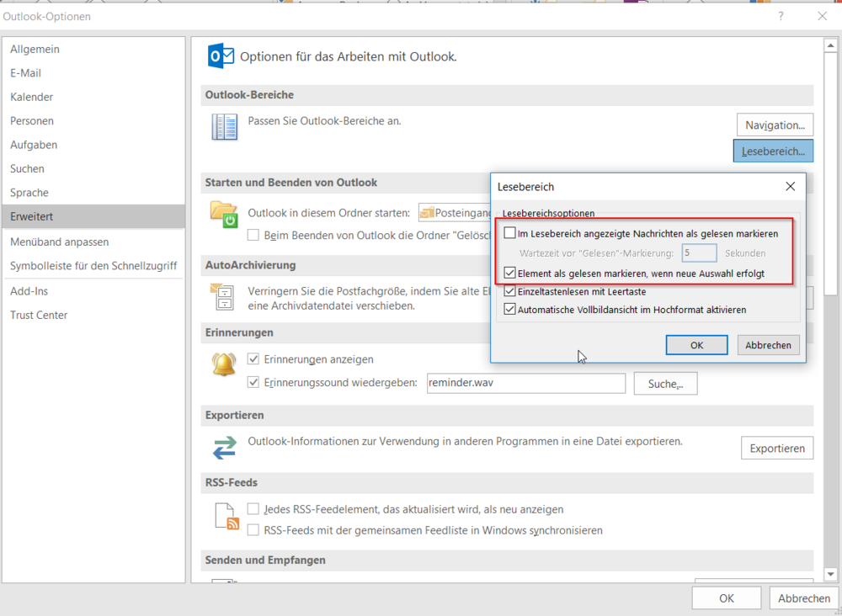Viewport: 842px width, 616px height.
Task: Click the Erinnerungen bell icon
Action: click(224, 364)
